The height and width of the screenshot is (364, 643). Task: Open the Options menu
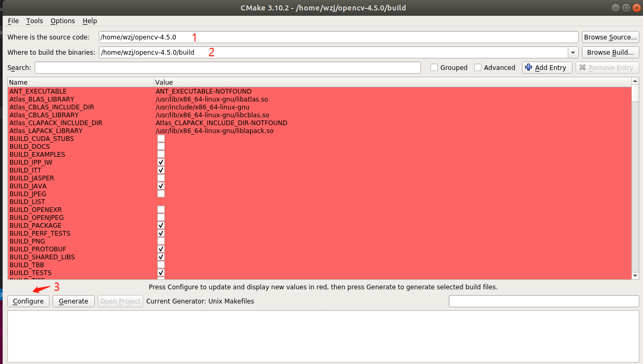tap(63, 21)
